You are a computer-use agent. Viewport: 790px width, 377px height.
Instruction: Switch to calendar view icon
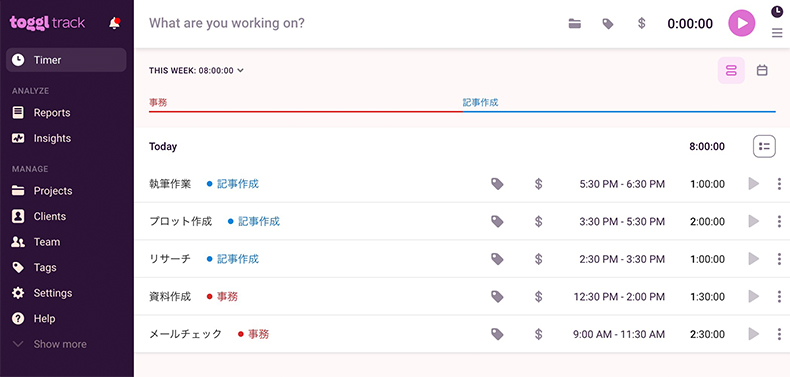coord(762,71)
